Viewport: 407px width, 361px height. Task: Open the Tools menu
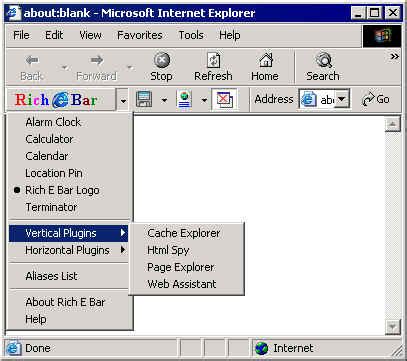(x=191, y=35)
